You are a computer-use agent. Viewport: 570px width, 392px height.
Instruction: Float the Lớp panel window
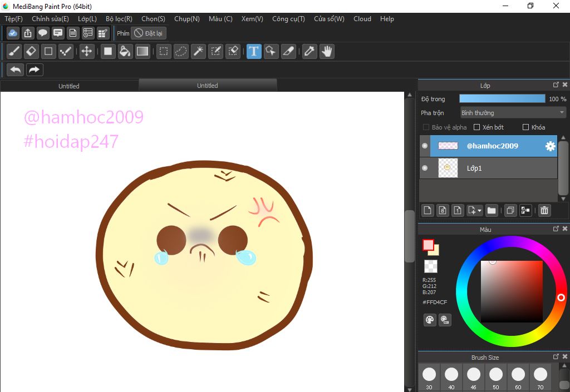tap(556, 85)
